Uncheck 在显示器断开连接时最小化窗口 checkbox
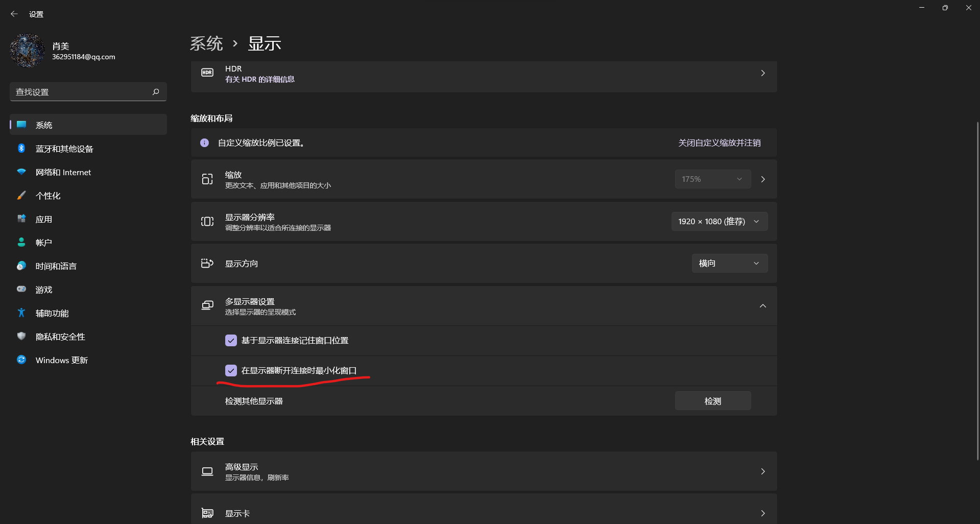 pos(231,370)
